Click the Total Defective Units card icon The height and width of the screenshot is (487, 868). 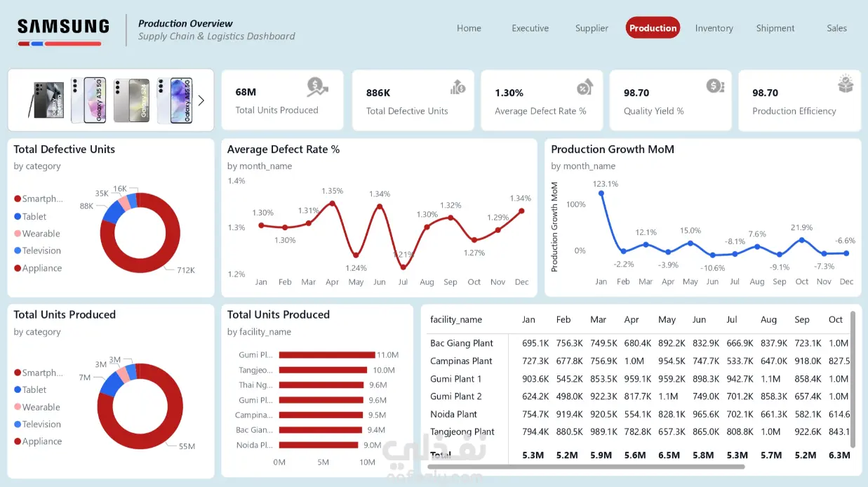458,87
